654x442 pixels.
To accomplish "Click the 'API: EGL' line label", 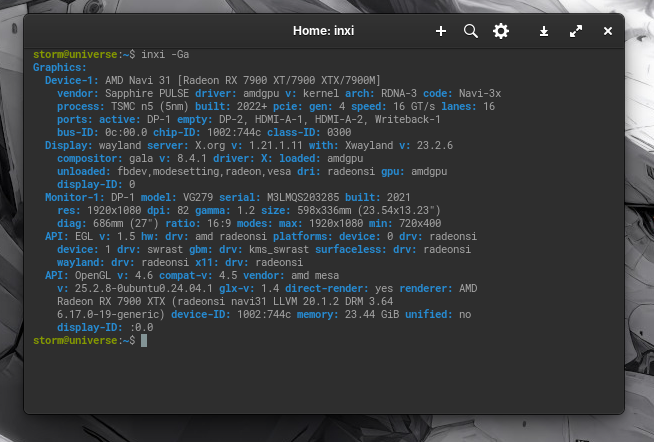I will (x=70, y=236).
